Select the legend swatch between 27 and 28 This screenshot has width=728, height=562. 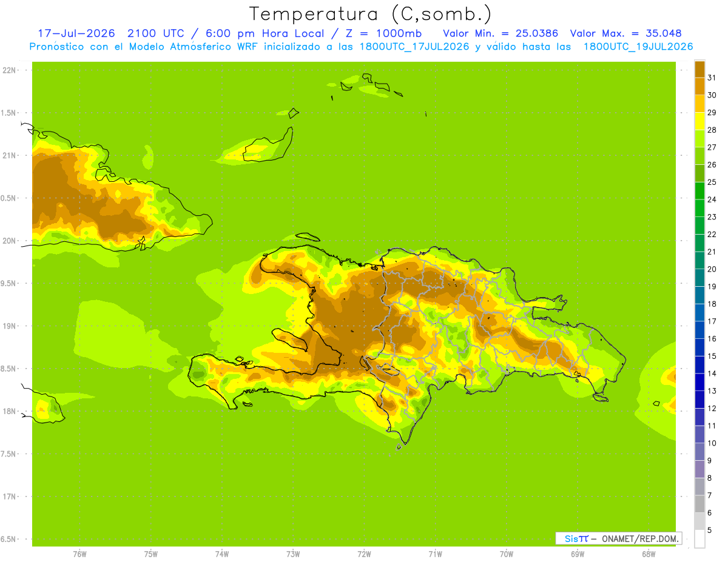coord(699,138)
